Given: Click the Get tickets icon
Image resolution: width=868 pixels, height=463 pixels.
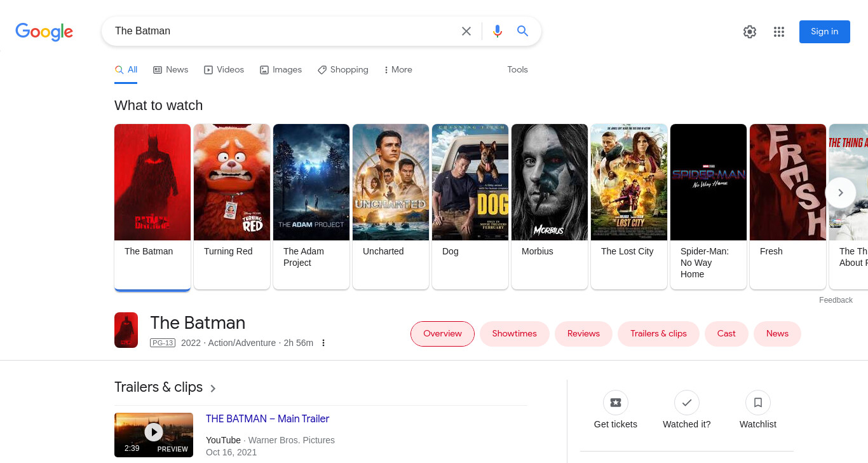Looking at the screenshot, I should (x=616, y=403).
